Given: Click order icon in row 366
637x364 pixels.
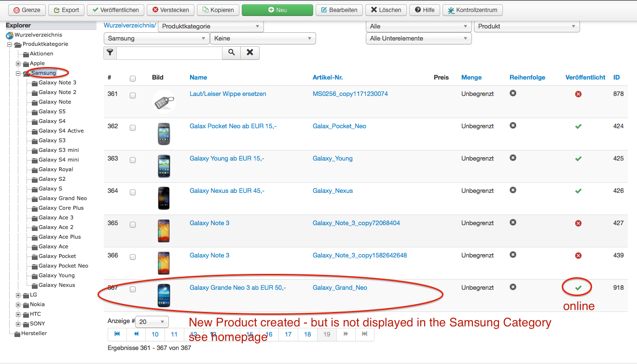Looking at the screenshot, I should (513, 255).
